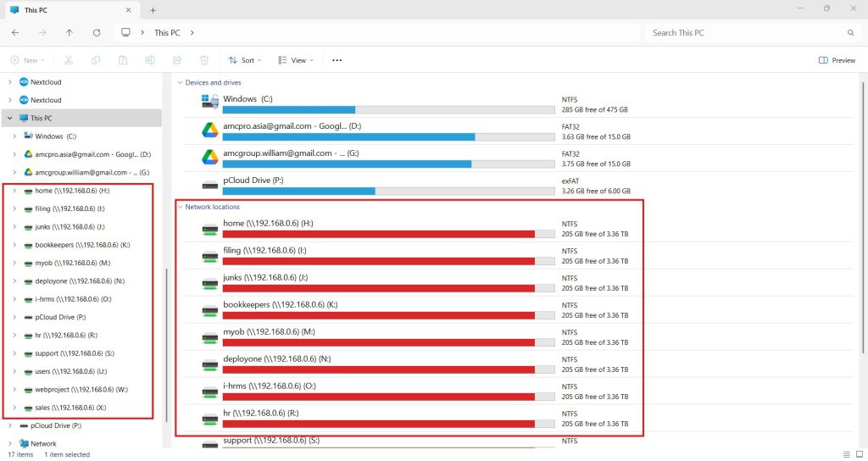Toggle the Preview pane button

click(837, 60)
